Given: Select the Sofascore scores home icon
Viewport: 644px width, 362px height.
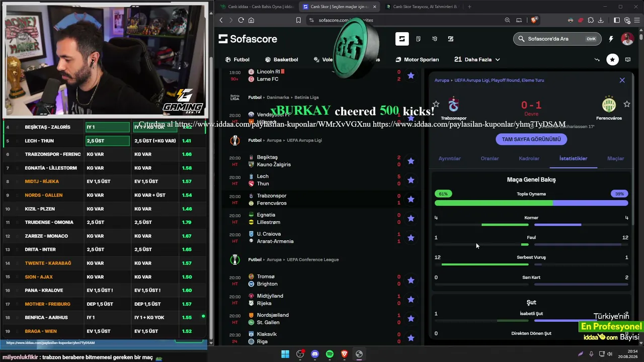Looking at the screenshot, I should click(x=402, y=39).
